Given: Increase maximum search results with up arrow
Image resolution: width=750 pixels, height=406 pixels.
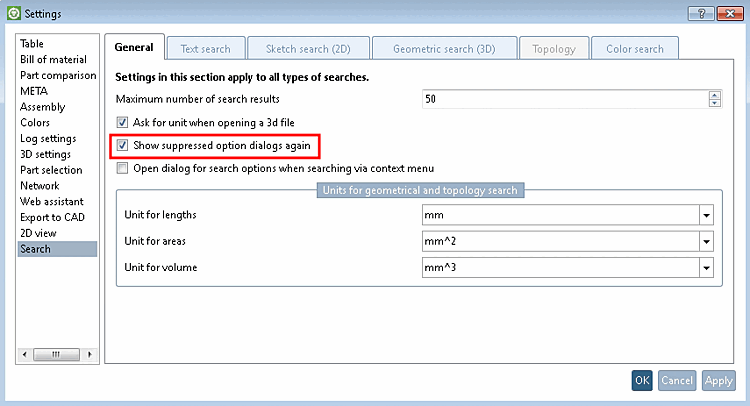Looking at the screenshot, I should point(715,95).
